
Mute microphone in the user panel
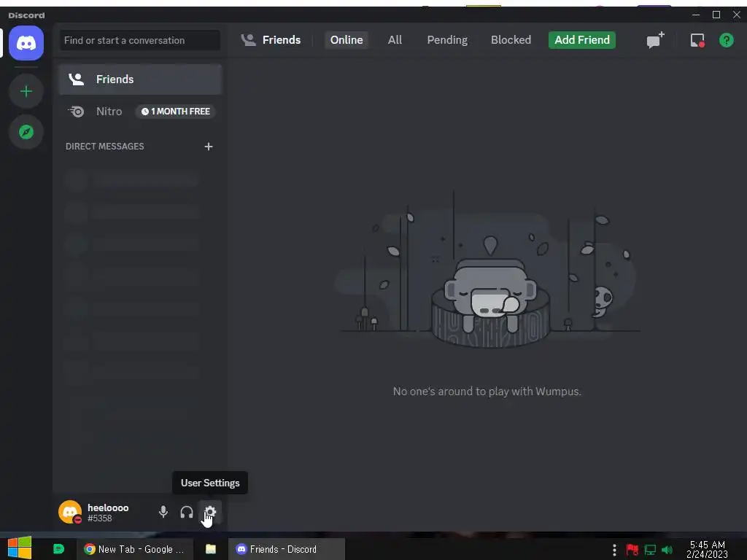click(163, 512)
